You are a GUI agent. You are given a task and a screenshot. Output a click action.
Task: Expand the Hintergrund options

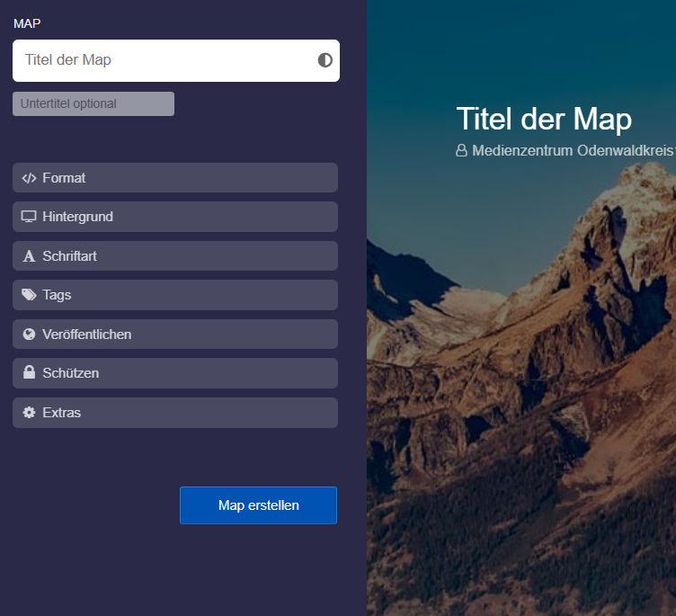175,217
